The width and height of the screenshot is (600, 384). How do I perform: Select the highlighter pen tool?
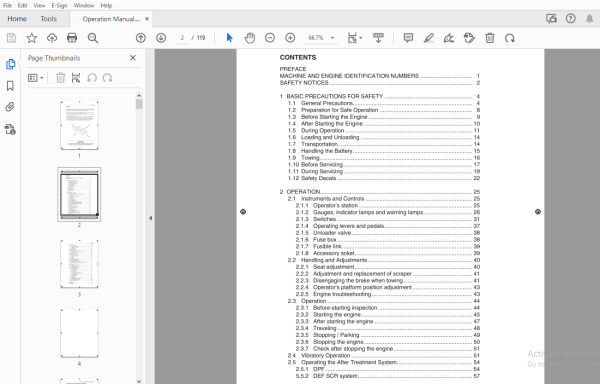tap(429, 37)
